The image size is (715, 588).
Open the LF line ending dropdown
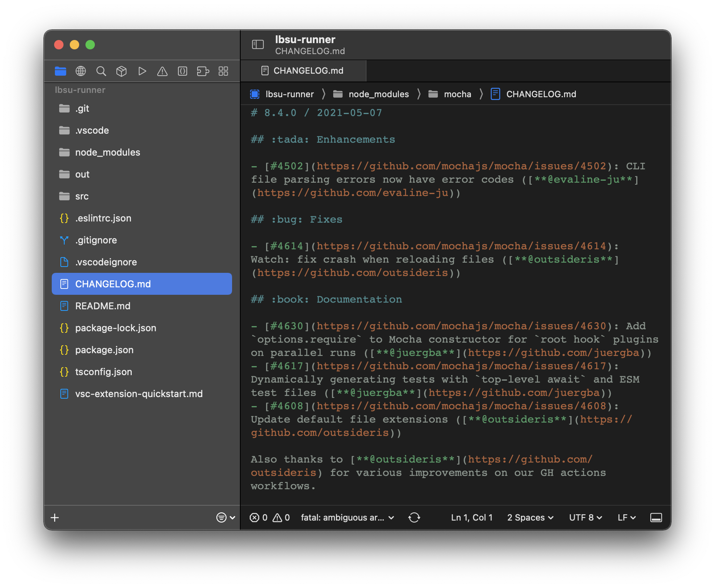(x=626, y=517)
